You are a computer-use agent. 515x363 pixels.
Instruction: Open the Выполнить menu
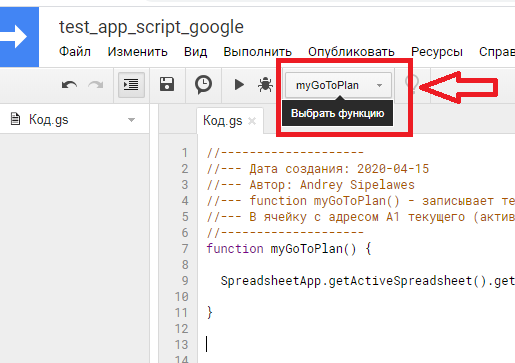[x=257, y=52]
